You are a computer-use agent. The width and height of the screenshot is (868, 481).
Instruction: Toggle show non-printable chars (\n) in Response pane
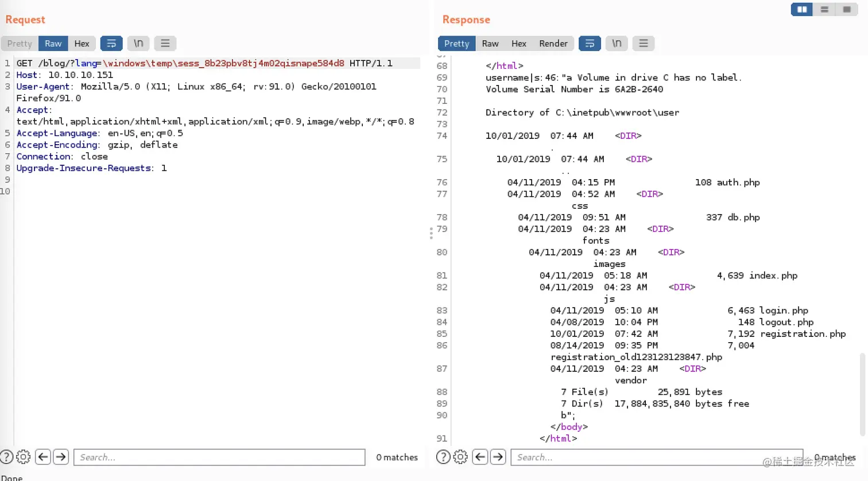tap(617, 44)
